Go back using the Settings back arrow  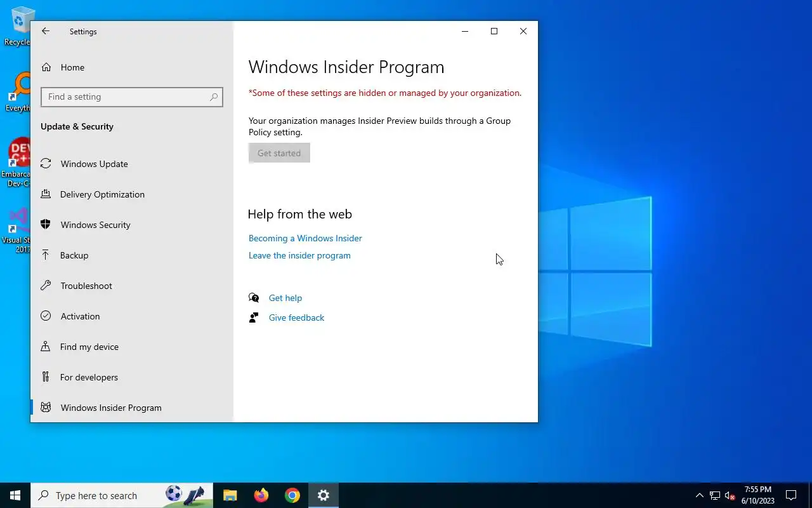click(x=45, y=31)
